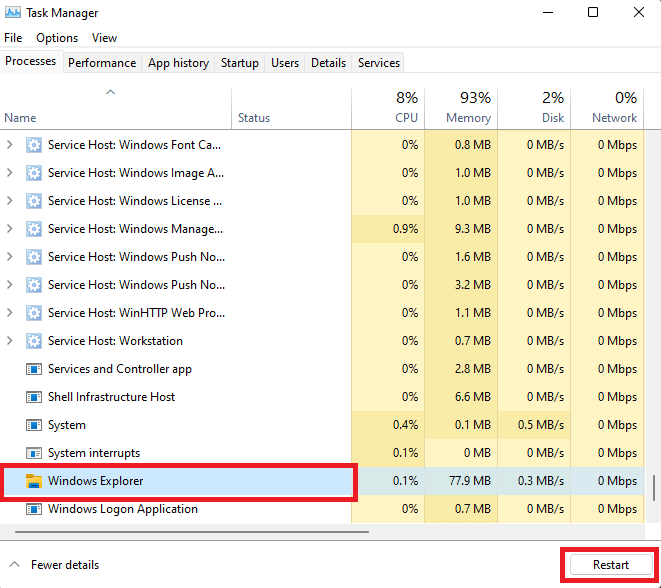Click the vertical scrollbar thumb
The height and width of the screenshot is (588, 661).
654,488
